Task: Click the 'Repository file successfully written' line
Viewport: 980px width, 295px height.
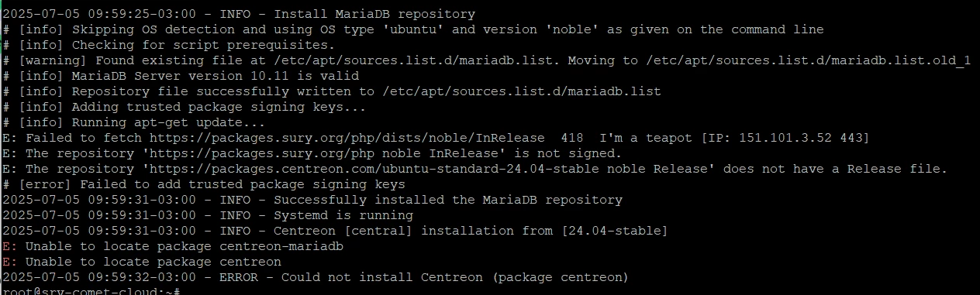Action: click(x=332, y=91)
